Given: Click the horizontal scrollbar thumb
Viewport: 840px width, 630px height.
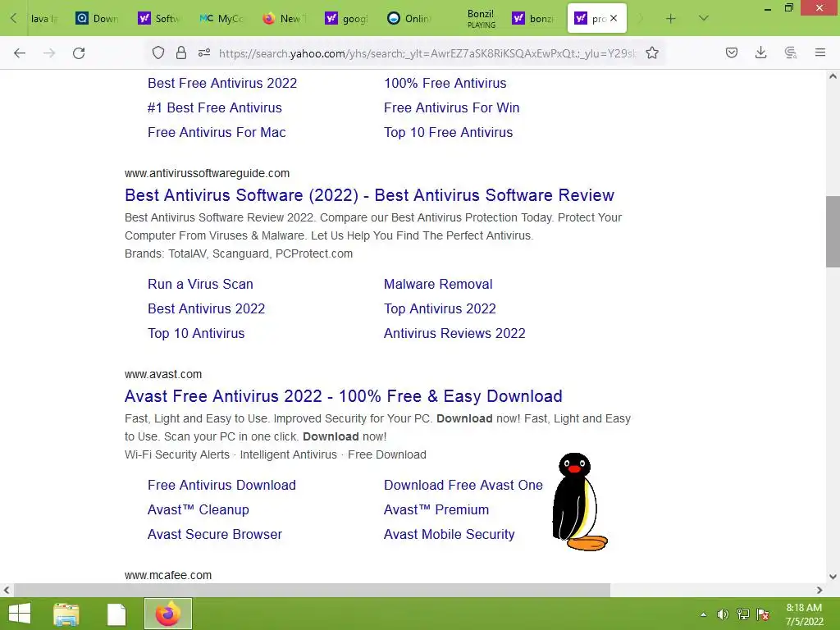Looking at the screenshot, I should tap(312, 590).
